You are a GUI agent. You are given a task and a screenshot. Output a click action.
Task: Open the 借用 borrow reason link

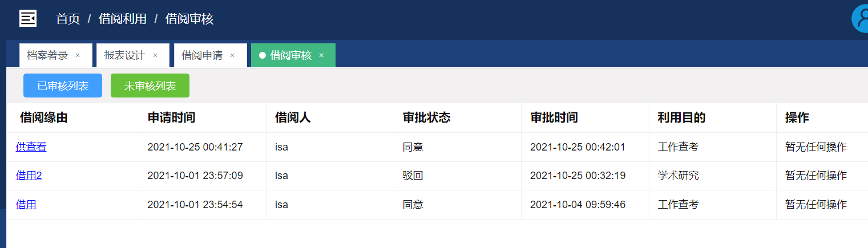click(x=26, y=204)
